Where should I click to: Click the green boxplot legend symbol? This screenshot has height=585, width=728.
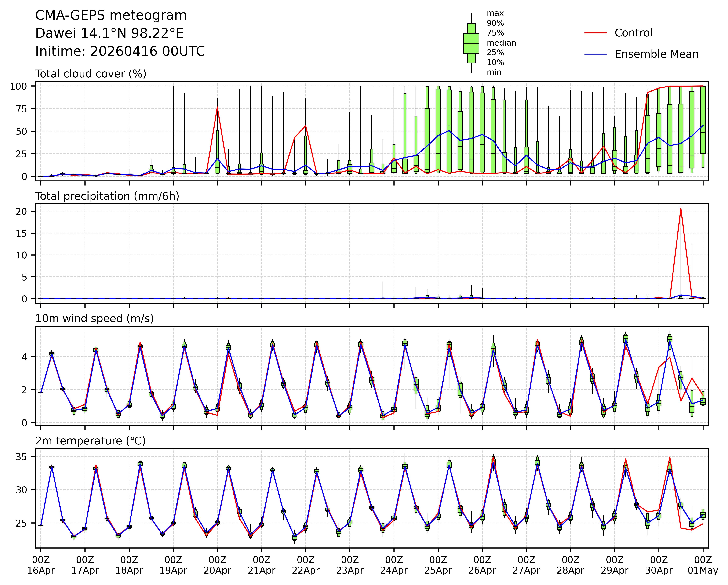tap(471, 43)
